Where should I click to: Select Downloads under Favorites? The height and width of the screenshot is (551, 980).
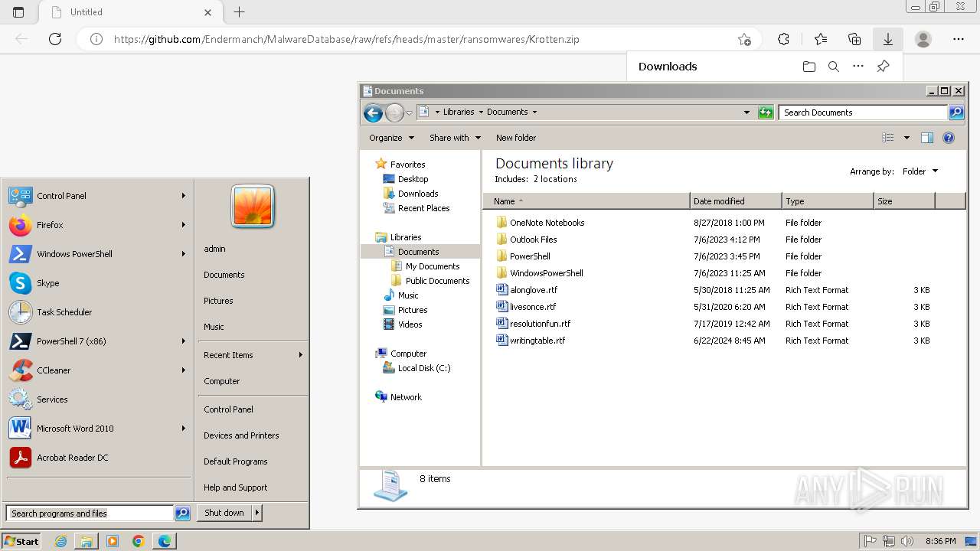click(418, 194)
